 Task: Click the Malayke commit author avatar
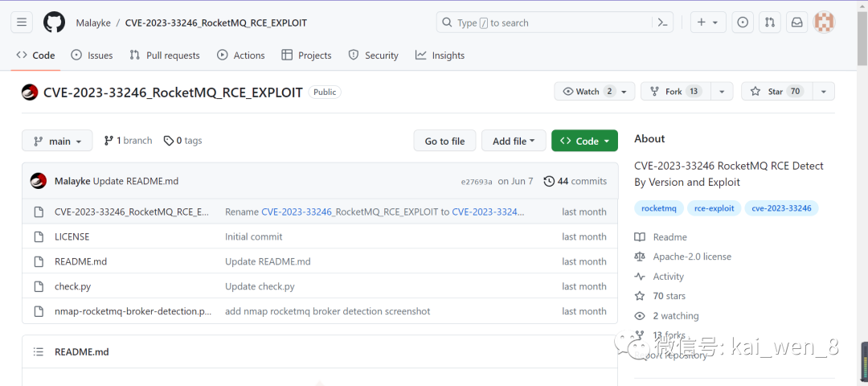[x=39, y=181]
